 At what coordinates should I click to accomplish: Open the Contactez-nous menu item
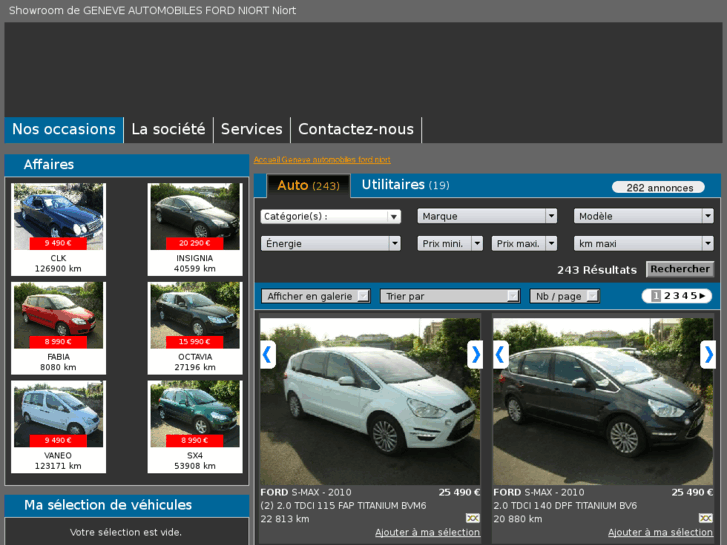click(x=355, y=129)
